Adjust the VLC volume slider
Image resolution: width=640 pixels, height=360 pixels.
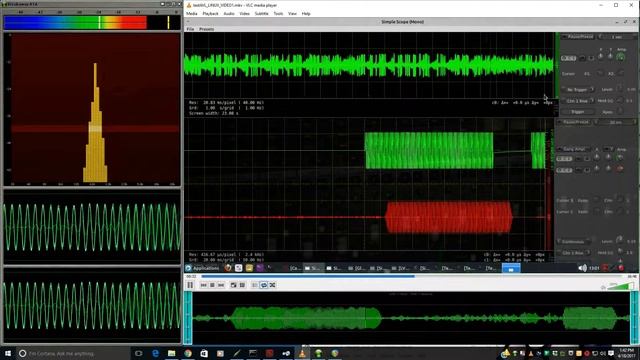coord(621,287)
